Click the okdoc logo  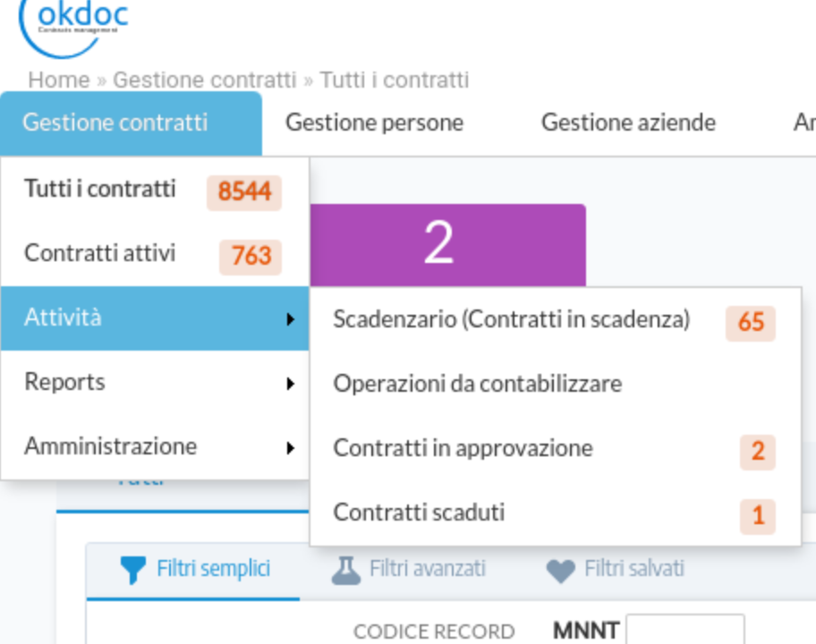coord(72,22)
